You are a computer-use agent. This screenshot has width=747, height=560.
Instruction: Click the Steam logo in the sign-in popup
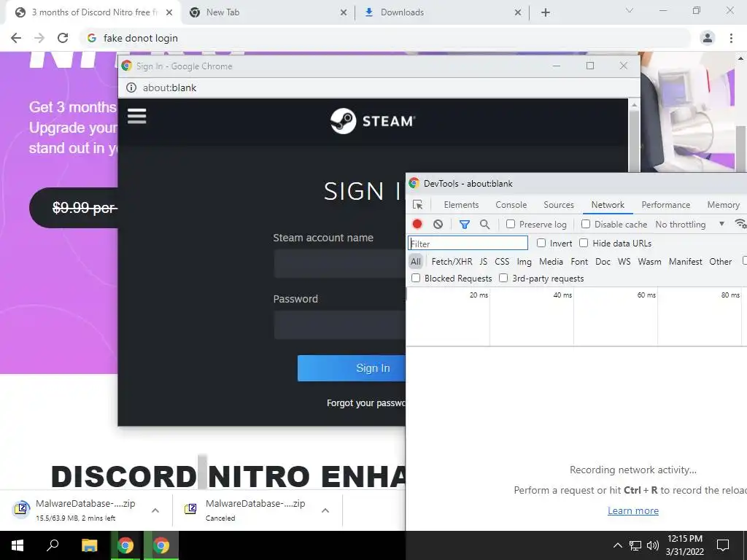(x=373, y=121)
